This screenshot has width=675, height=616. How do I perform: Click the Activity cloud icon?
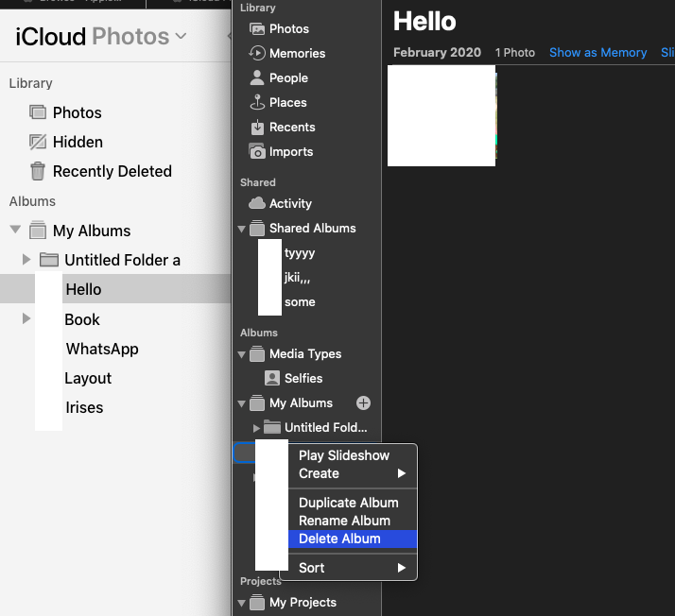[x=257, y=203]
